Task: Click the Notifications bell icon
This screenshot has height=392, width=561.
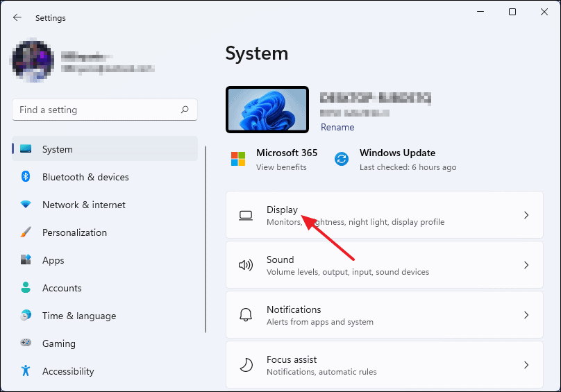Action: click(x=246, y=315)
